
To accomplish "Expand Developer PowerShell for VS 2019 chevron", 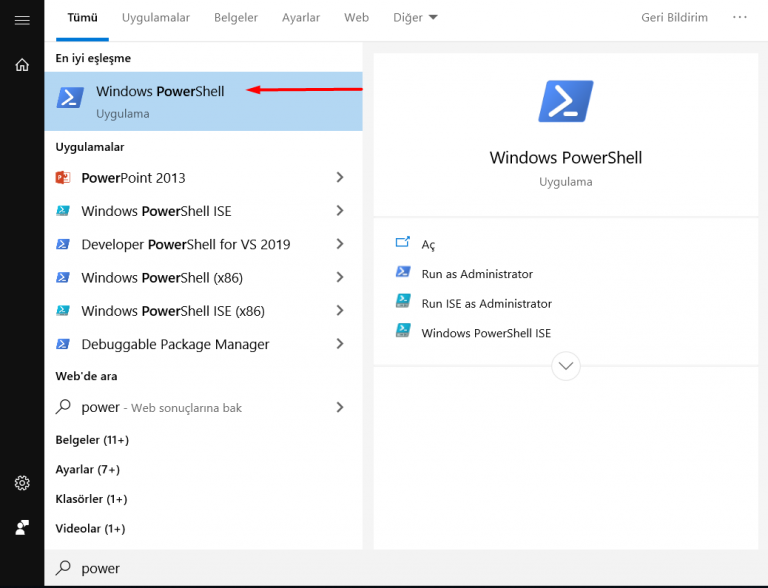I will tap(340, 244).
